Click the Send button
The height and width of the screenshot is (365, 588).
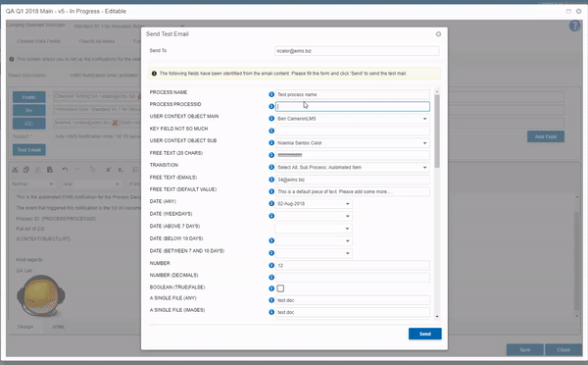coord(425,334)
